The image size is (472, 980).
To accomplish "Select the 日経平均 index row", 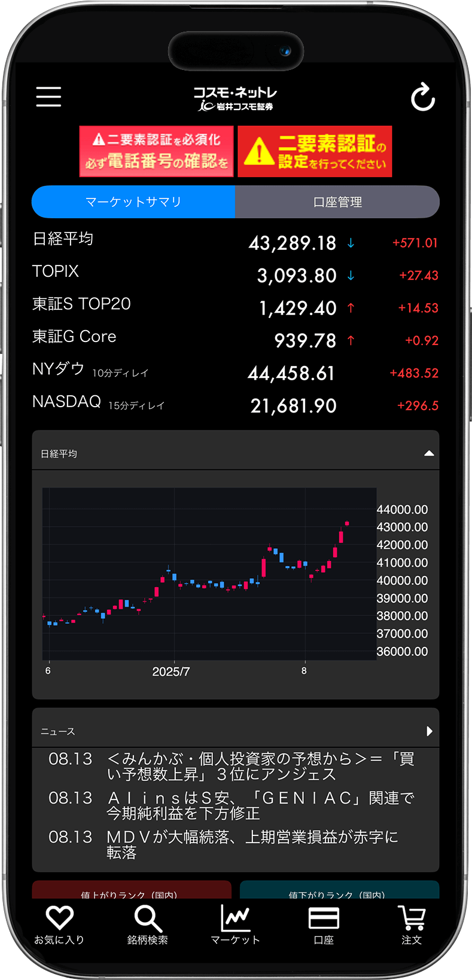I will tap(235, 242).
